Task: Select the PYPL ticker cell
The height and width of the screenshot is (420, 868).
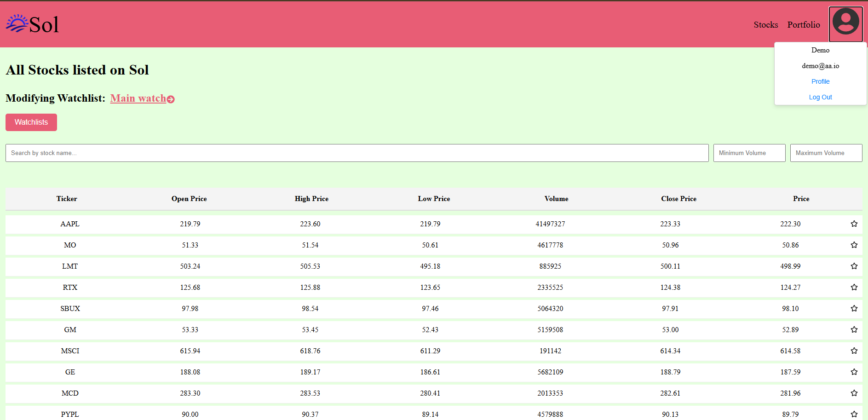Action: tap(70, 414)
